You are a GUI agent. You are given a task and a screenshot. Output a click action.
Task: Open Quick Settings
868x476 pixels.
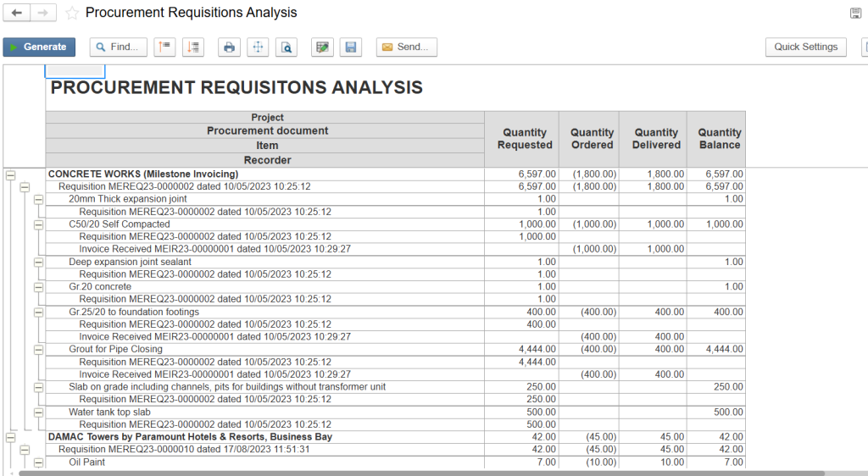(805, 47)
